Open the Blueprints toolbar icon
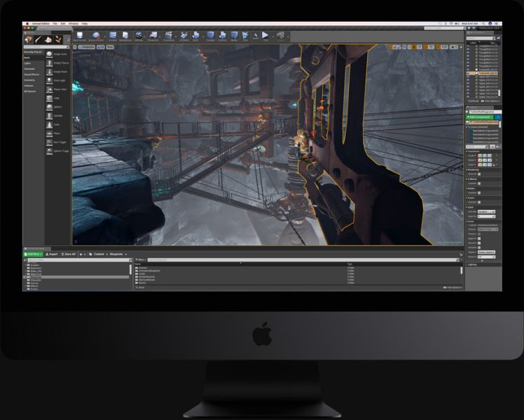Viewport: 524px width, 420px height. click(153, 36)
